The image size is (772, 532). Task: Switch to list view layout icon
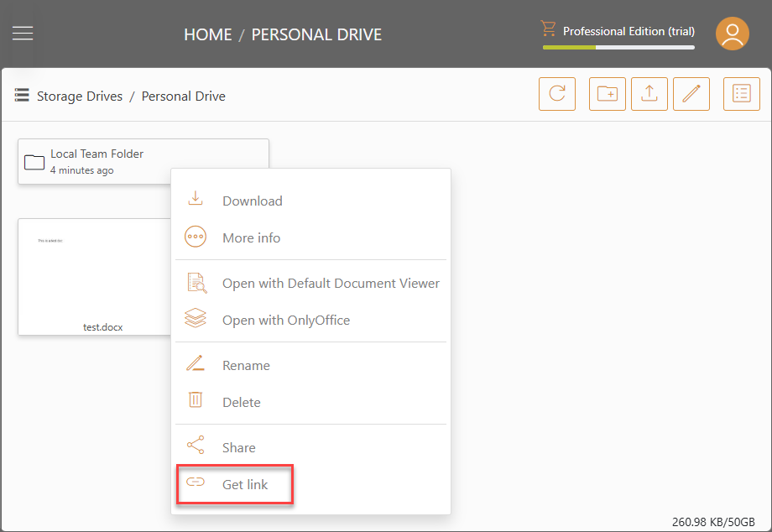742,93
